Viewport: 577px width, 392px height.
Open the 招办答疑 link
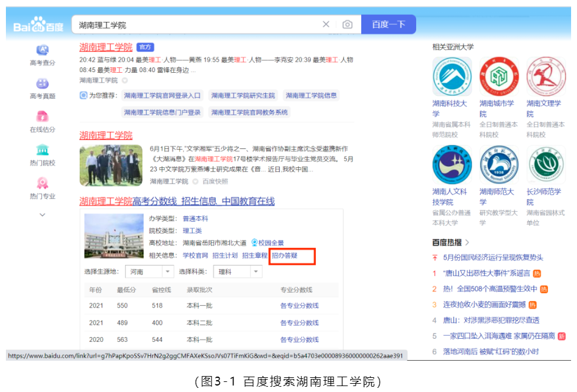(284, 255)
